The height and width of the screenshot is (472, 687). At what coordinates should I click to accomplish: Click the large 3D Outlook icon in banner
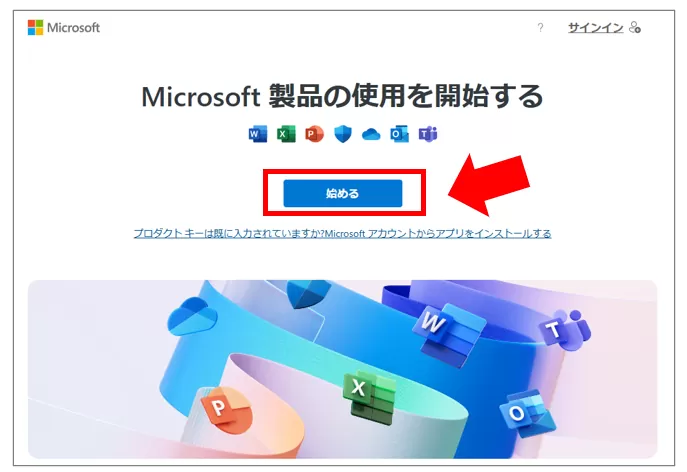pyautogui.click(x=527, y=413)
